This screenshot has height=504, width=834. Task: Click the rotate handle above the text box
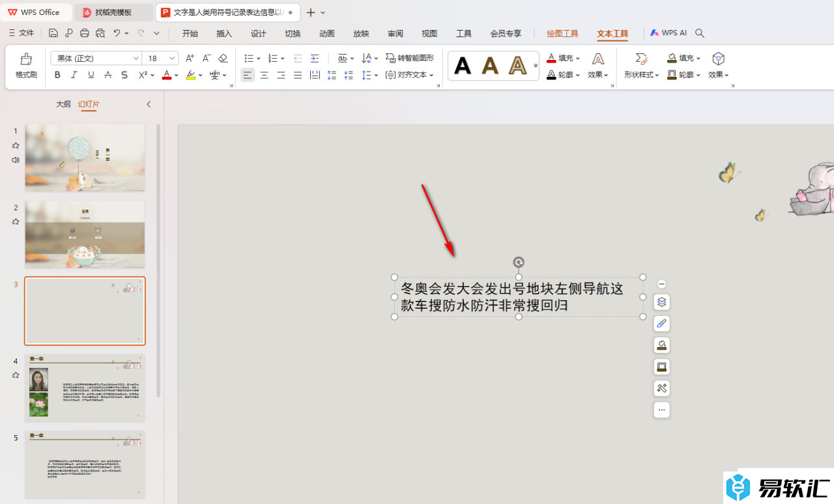[519, 262]
